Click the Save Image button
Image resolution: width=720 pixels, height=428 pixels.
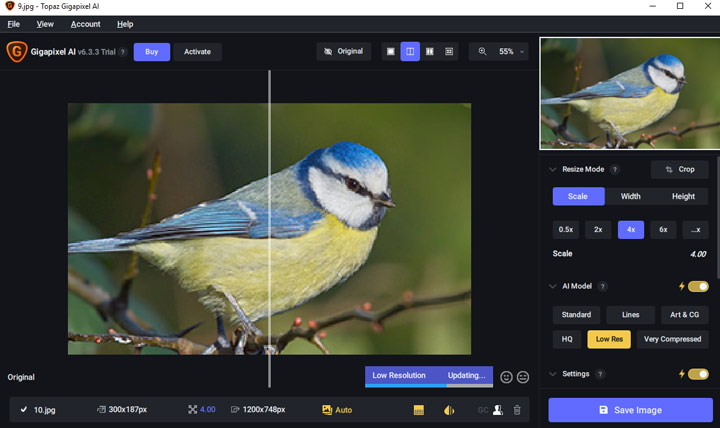(x=630, y=410)
